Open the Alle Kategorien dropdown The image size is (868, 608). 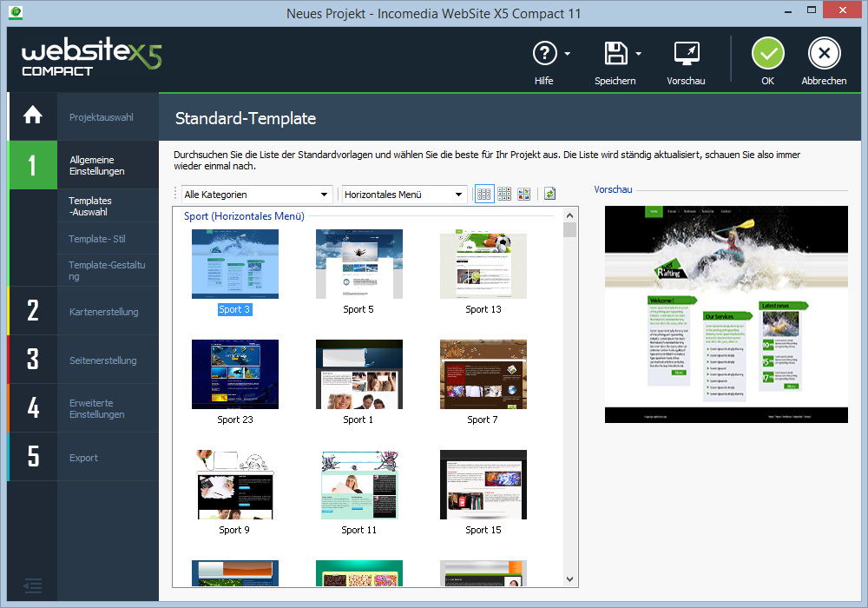[x=258, y=195]
